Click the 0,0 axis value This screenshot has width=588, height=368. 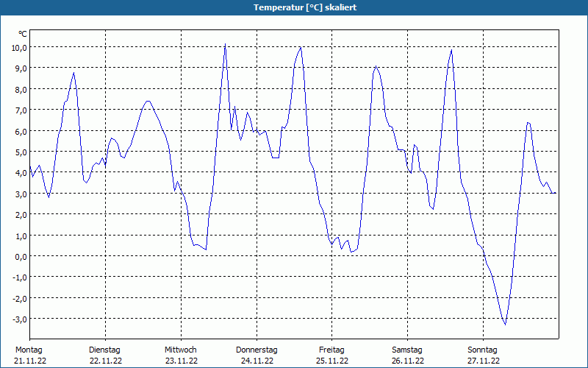21,256
